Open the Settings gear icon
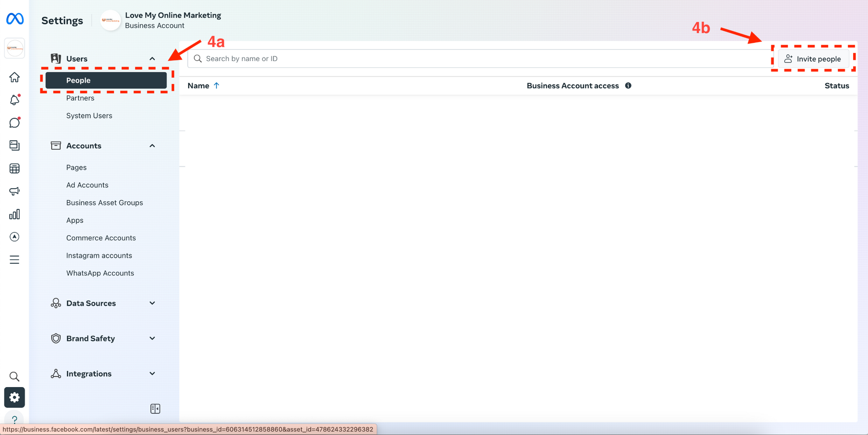The height and width of the screenshot is (435, 868). pyautogui.click(x=14, y=397)
